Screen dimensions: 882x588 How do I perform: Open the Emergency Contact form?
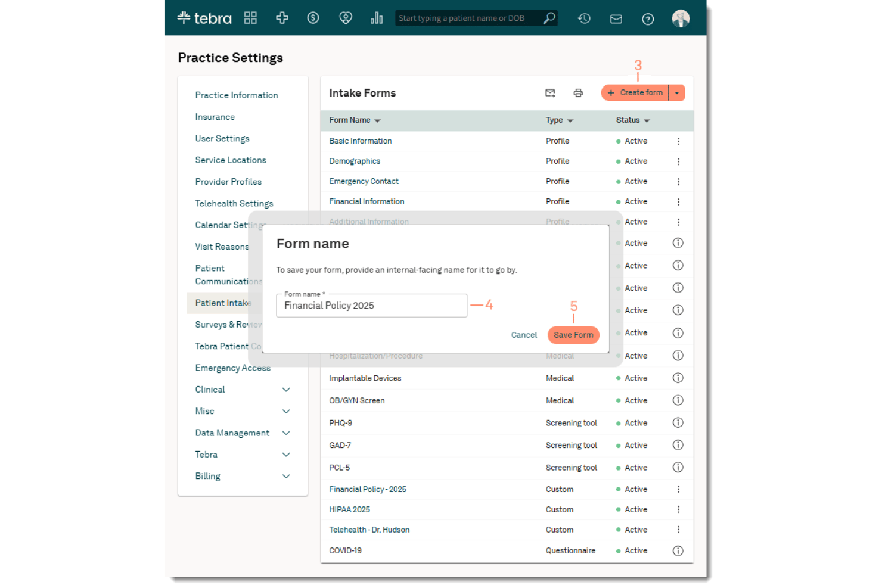point(364,182)
